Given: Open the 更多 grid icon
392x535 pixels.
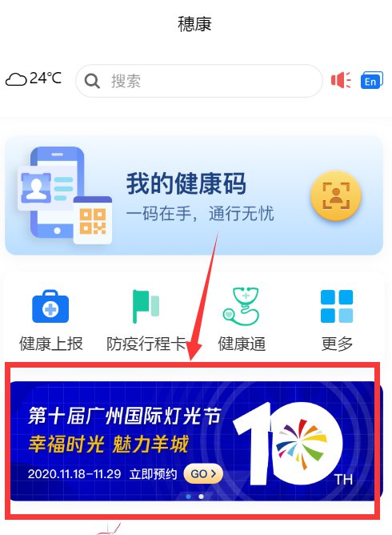Looking at the screenshot, I should tap(337, 306).
